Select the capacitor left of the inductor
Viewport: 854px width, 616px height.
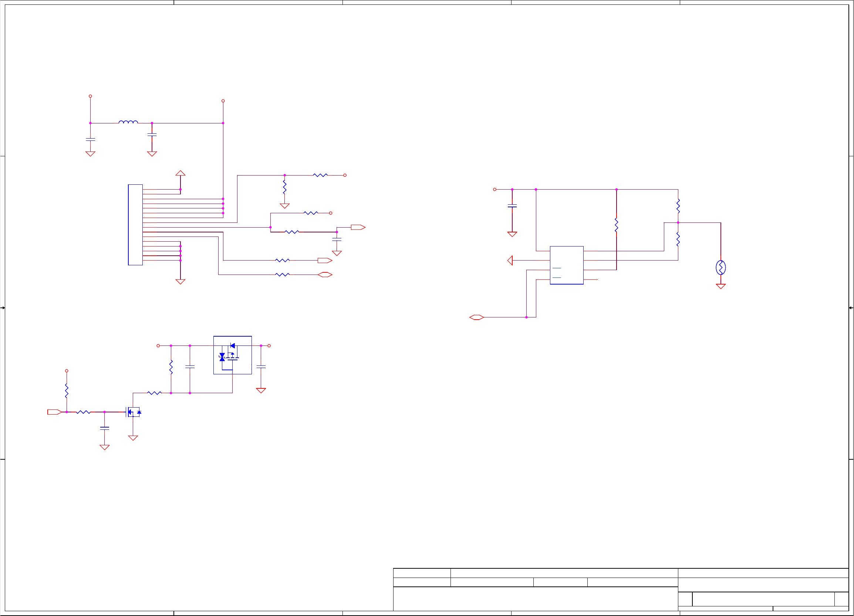pyautogui.click(x=90, y=139)
